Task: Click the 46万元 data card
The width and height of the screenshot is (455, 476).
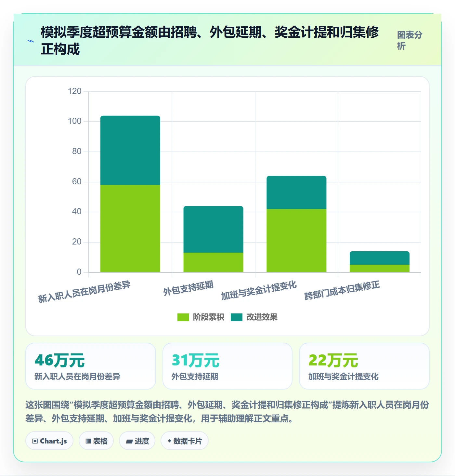Action: pyautogui.click(x=91, y=366)
